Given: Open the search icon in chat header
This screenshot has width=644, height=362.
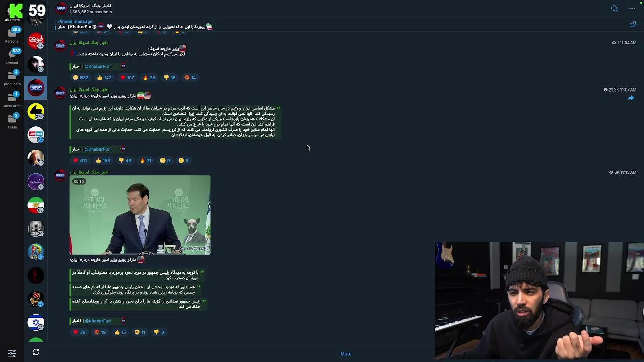Looking at the screenshot, I should (x=614, y=9).
